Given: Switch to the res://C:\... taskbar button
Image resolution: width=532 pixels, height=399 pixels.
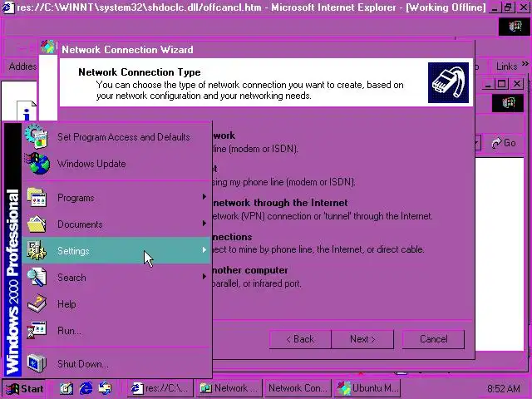Looking at the screenshot, I should [x=160, y=388].
